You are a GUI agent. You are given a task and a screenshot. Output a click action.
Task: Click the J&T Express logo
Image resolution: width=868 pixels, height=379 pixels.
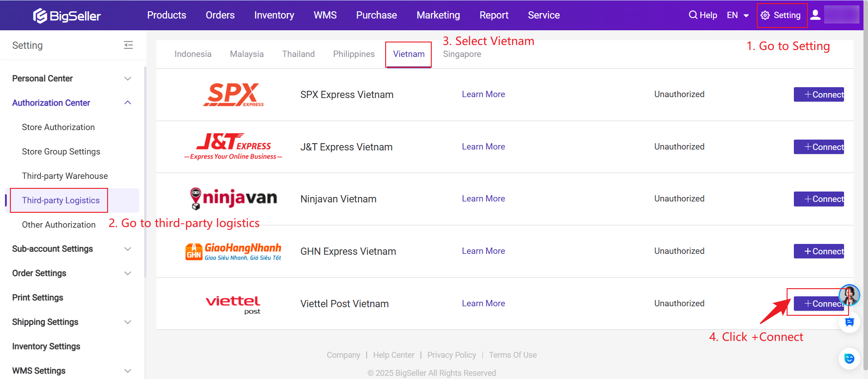[233, 146]
